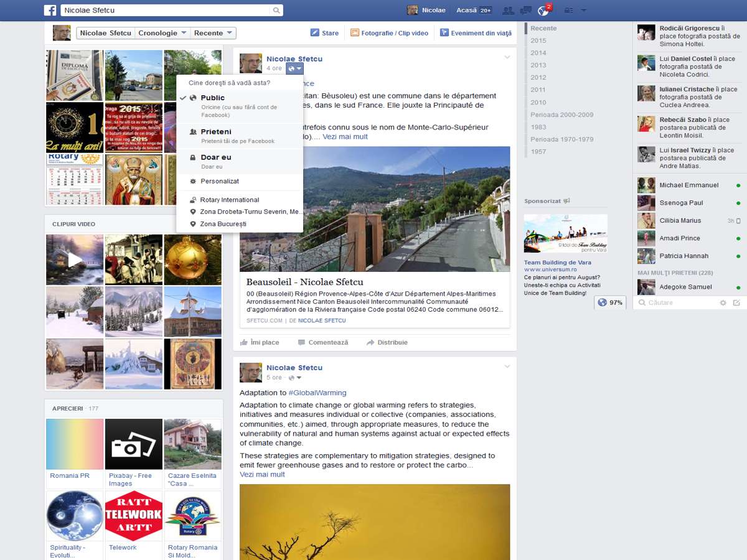Click the #GlobalWarming hashtag link
Viewport: 747px width, 560px height.
(317, 393)
